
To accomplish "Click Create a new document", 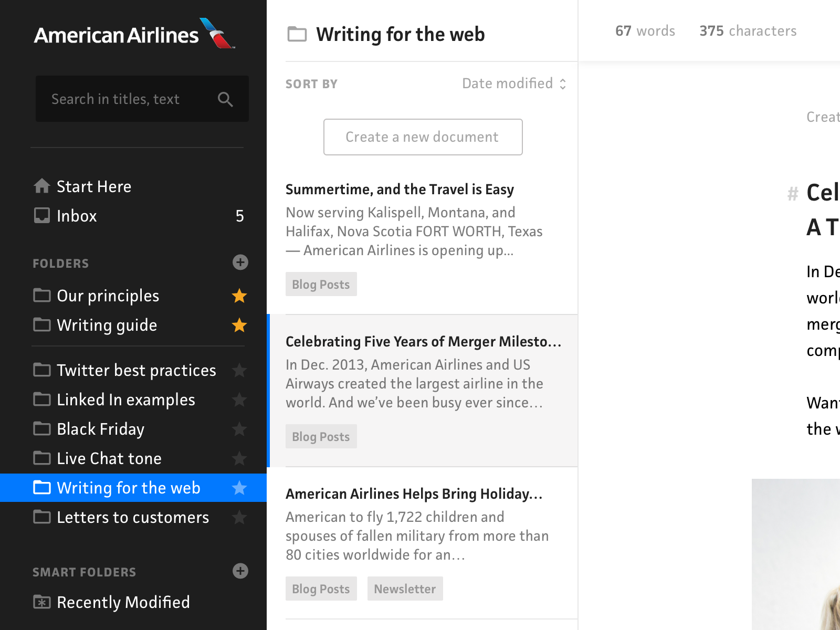I will (422, 137).
